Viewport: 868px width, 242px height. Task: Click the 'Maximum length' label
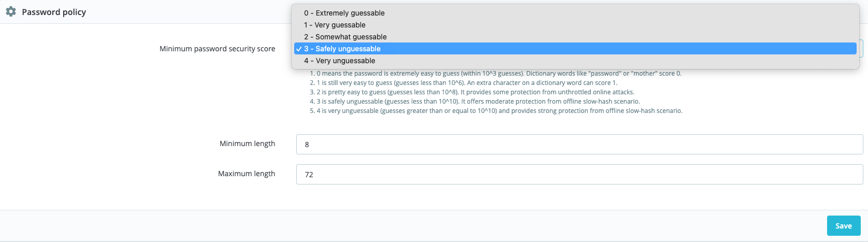(247, 174)
